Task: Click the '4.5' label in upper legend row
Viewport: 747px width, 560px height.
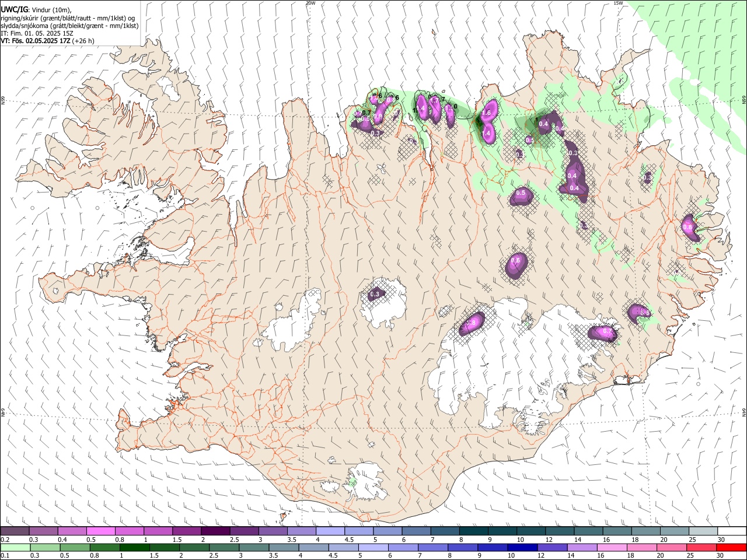Action: (x=349, y=540)
